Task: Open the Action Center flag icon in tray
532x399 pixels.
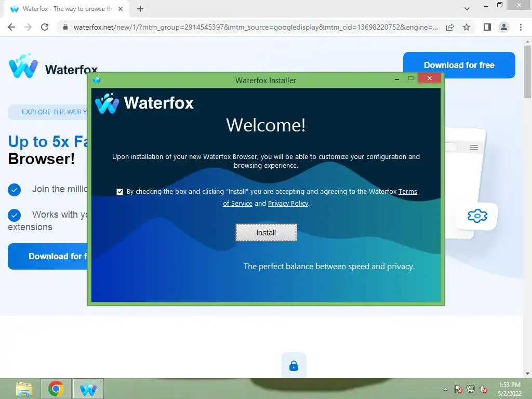Action: tap(458, 389)
